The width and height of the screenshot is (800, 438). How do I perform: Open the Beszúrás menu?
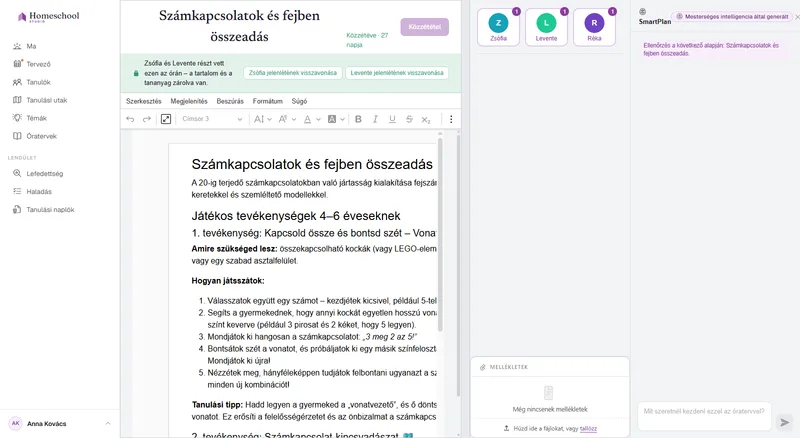coord(230,101)
